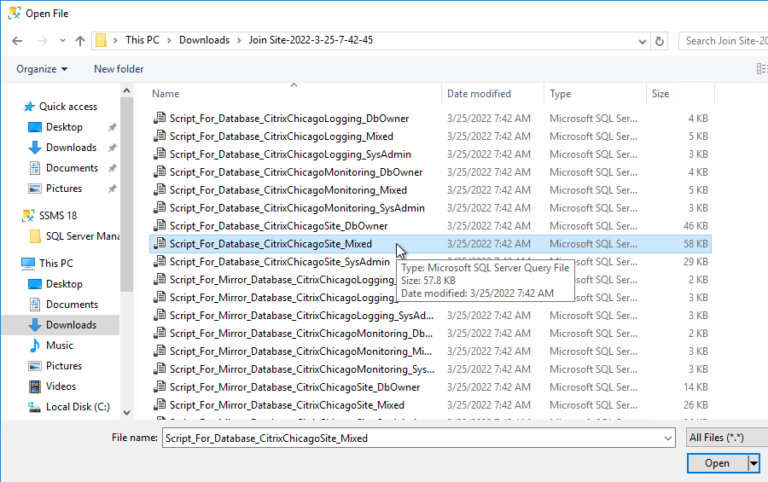Expand the File name history dropdown
This screenshot has height=482, width=768.
point(667,438)
